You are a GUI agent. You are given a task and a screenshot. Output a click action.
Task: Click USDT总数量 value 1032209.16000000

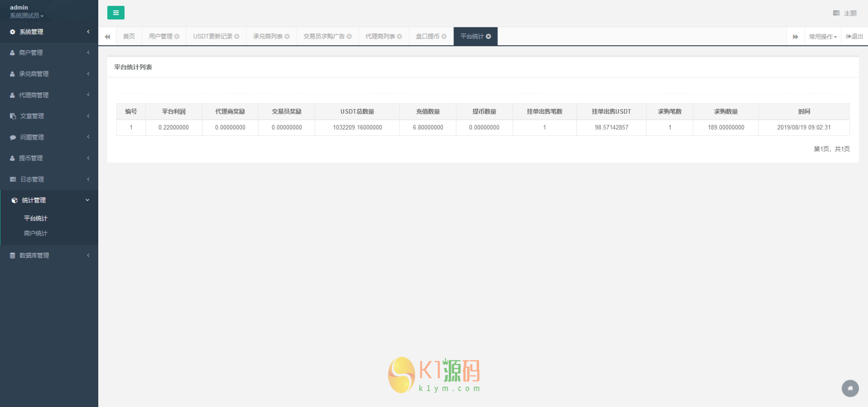pyautogui.click(x=357, y=127)
